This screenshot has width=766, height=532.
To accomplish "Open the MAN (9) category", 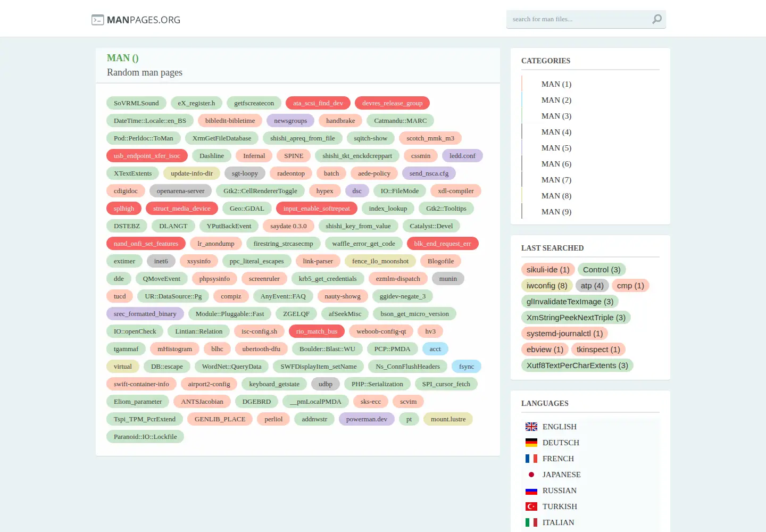I will click(x=556, y=212).
